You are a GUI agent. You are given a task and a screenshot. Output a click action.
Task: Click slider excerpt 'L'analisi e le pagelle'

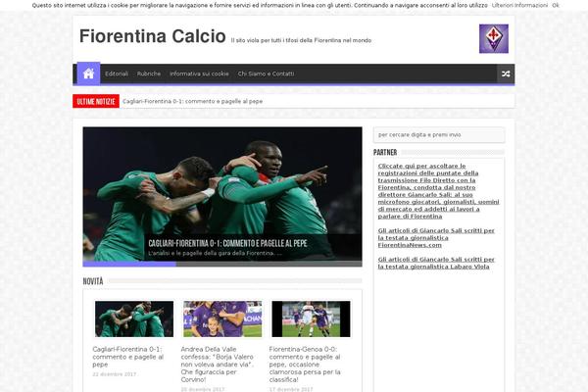click(x=215, y=253)
